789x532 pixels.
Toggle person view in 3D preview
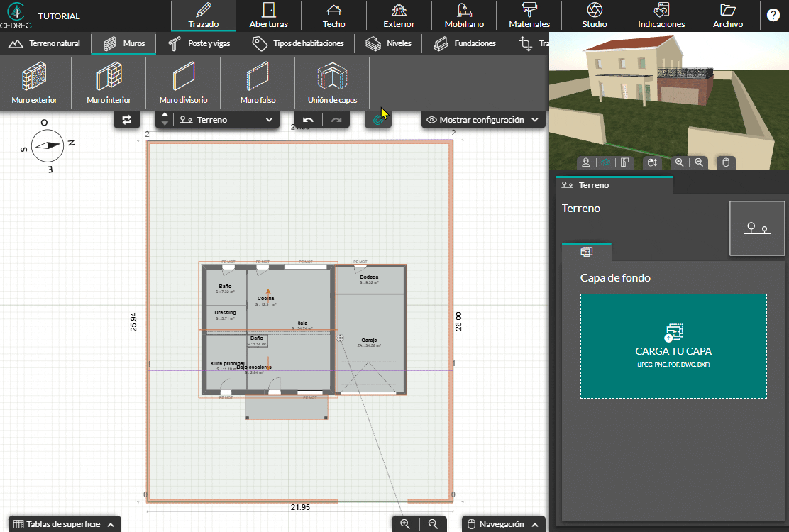tap(586, 162)
